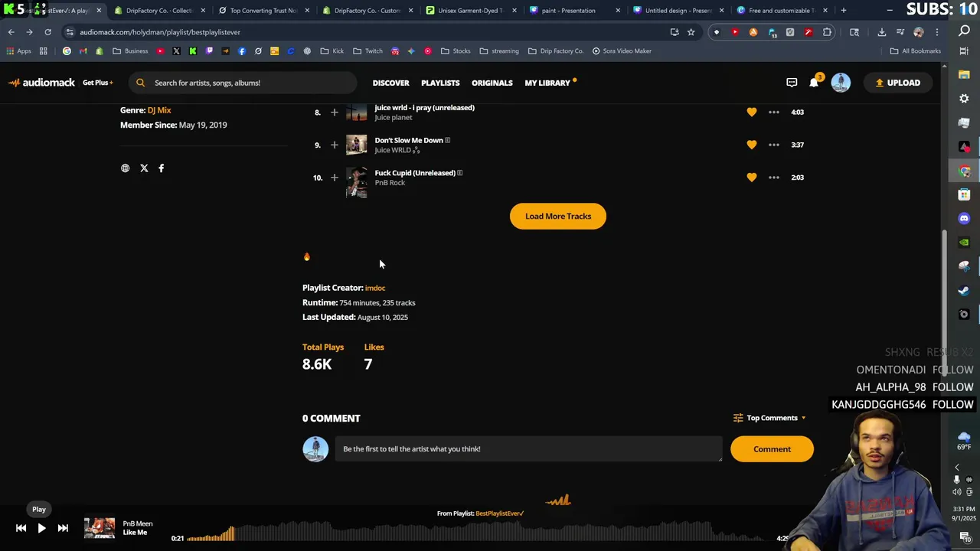Add 'Don't Slow Me Down' to queue

(x=334, y=145)
